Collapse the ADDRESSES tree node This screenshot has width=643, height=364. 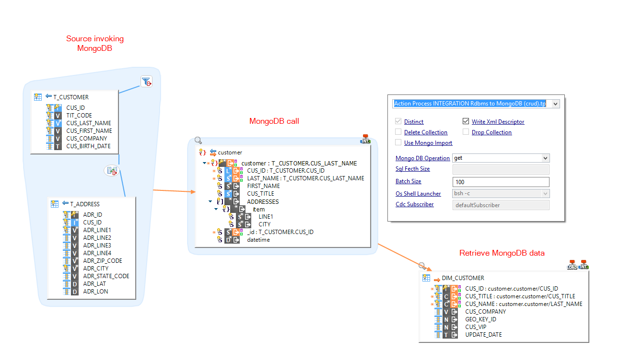[x=210, y=201]
